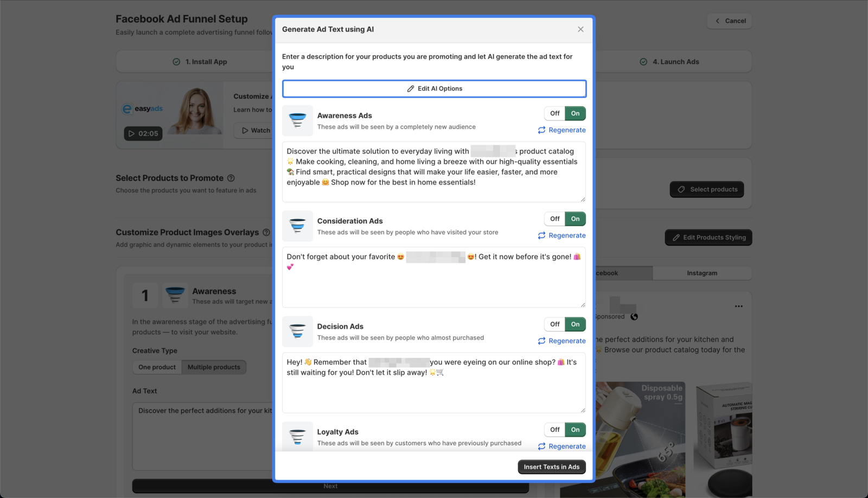The width and height of the screenshot is (868, 498).
Task: Click the help icon next to Select Products to Promote
Action: pos(231,178)
